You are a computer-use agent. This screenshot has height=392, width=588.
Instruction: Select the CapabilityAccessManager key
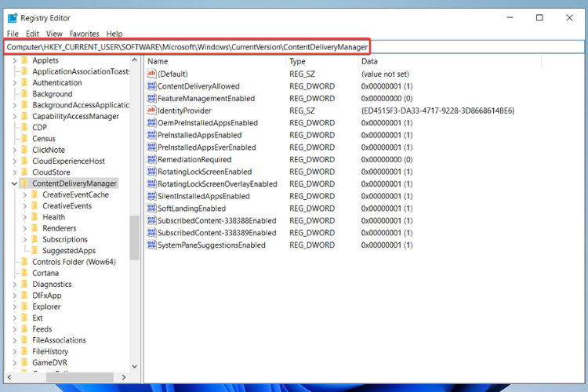75,116
